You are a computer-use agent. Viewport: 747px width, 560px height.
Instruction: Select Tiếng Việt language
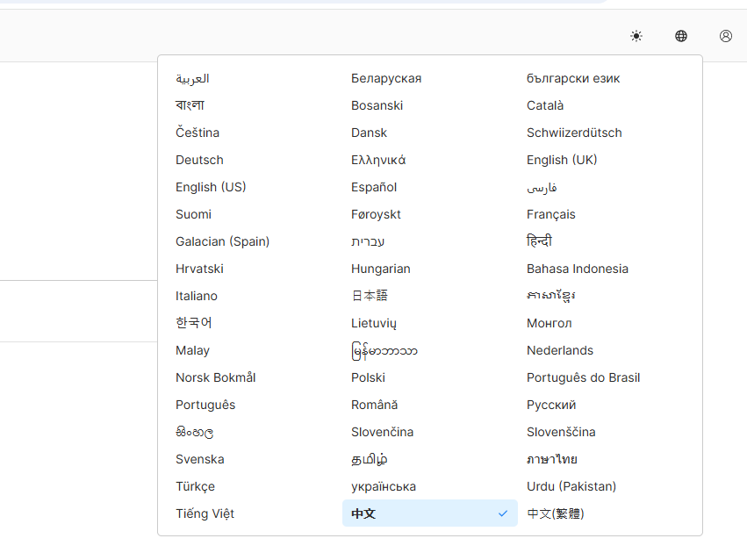point(205,513)
